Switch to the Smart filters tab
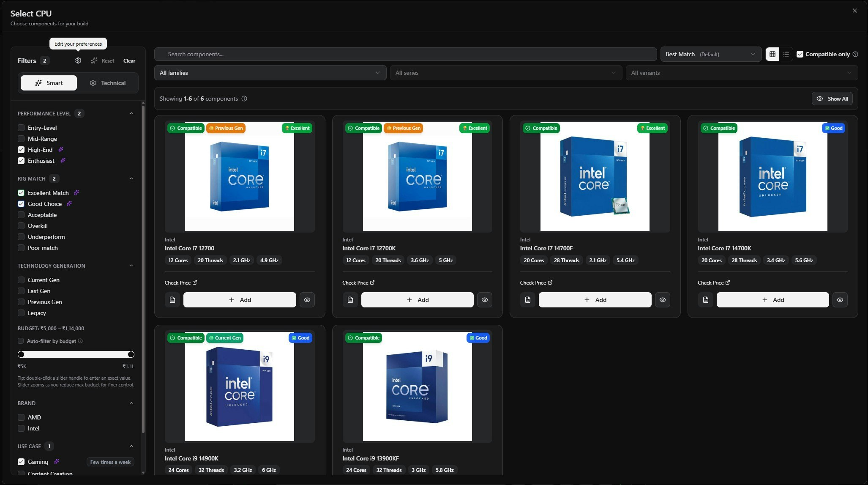The image size is (868, 485). click(x=49, y=83)
